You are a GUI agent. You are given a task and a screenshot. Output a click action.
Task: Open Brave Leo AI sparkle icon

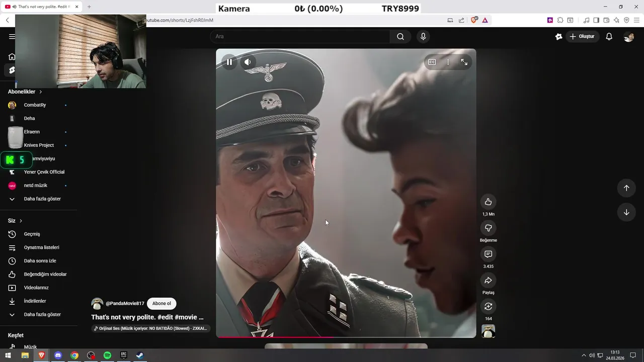616,20
